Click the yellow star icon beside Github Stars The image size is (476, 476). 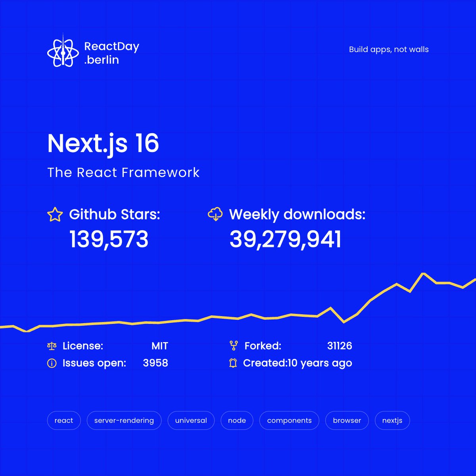coord(55,215)
